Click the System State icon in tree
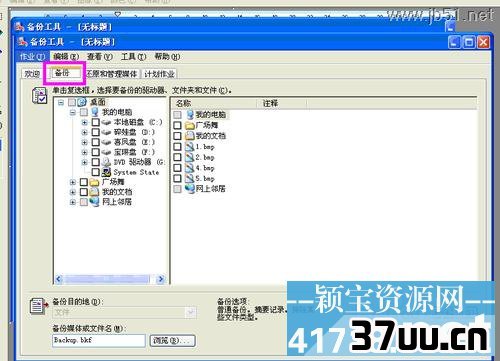This screenshot has height=361, width=500. tap(106, 172)
